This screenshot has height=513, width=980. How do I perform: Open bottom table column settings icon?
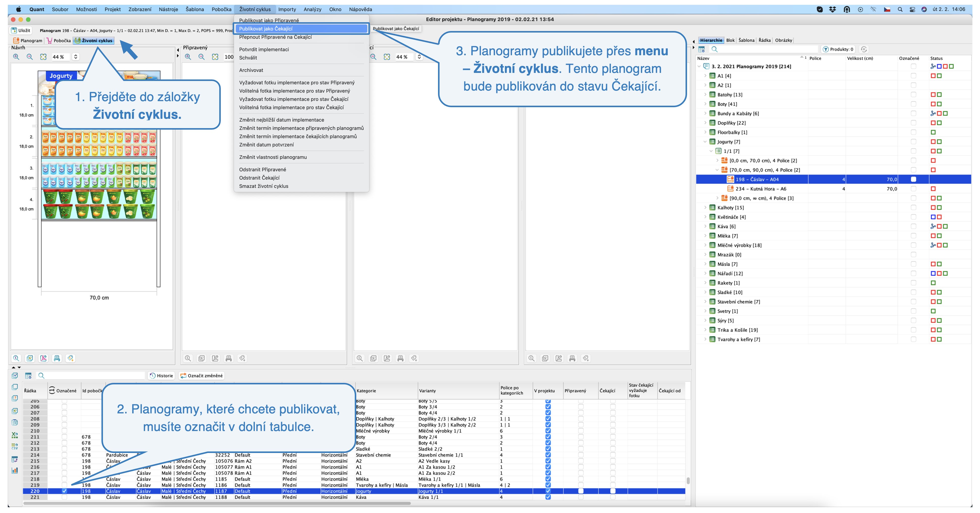click(28, 376)
